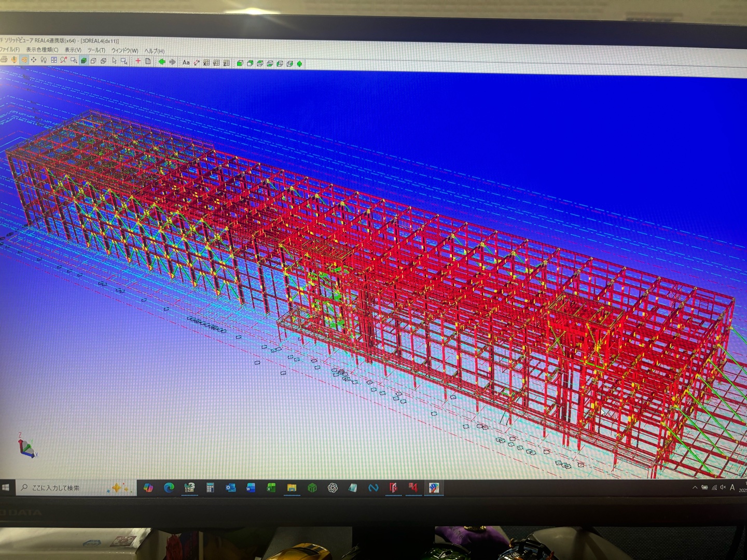
Task: Open the ツール(T) menu
Action: 96,50
